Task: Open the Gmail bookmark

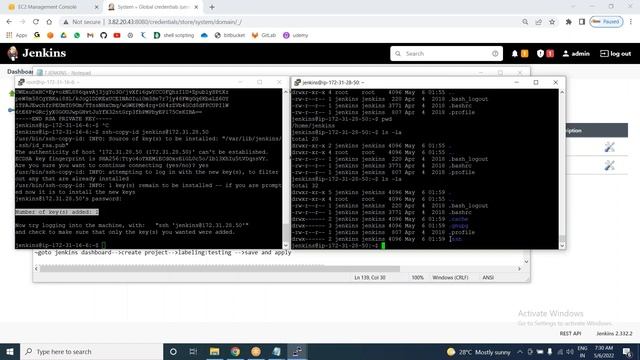Action: (x=90, y=36)
